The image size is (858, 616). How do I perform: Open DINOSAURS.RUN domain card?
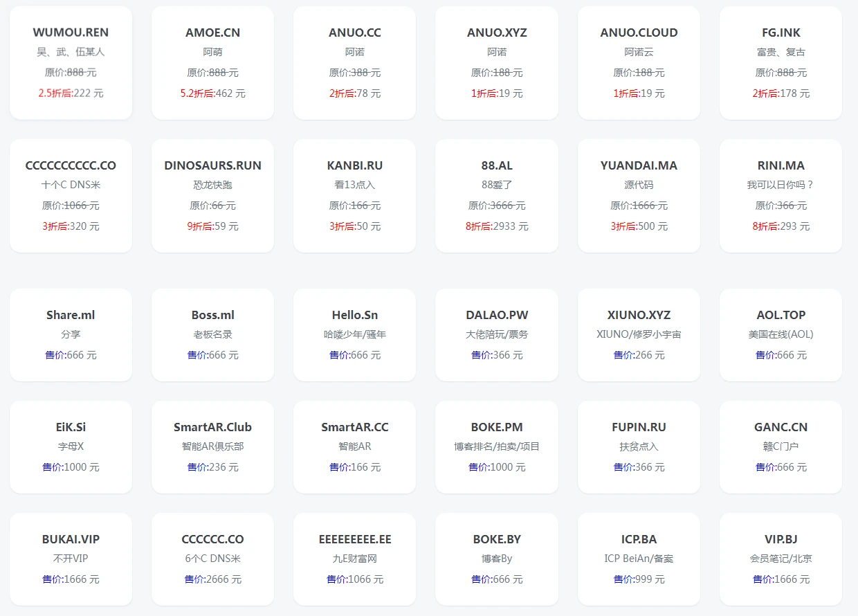coord(212,196)
